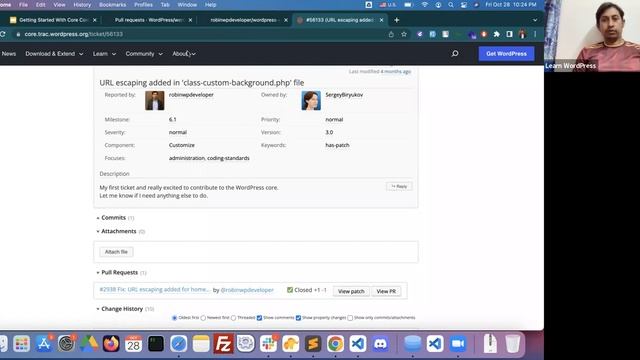Click the Wi-Fi icon in menu bar

point(424,5)
